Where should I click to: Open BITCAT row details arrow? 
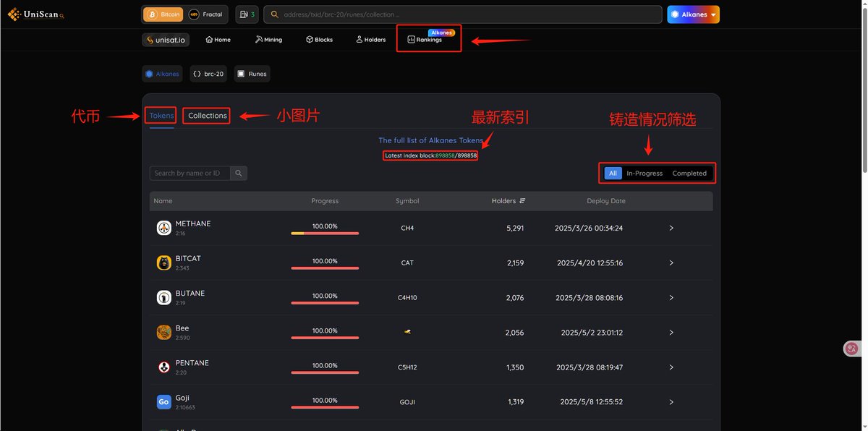[671, 263]
